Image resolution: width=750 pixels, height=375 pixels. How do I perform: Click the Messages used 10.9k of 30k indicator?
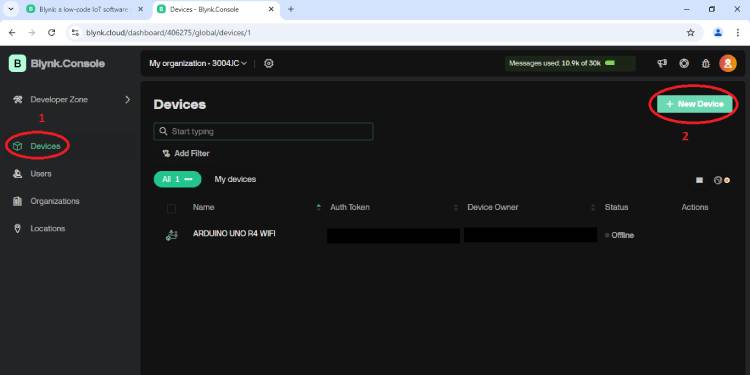570,63
